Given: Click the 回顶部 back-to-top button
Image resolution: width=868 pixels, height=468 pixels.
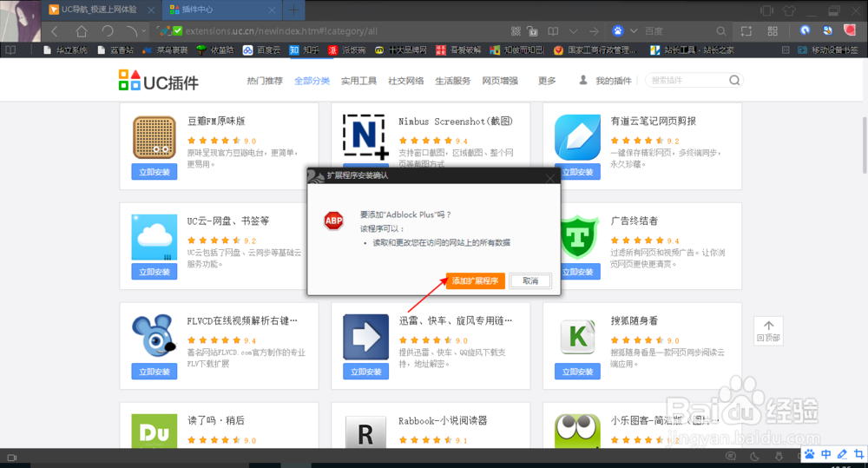Looking at the screenshot, I should 768,331.
